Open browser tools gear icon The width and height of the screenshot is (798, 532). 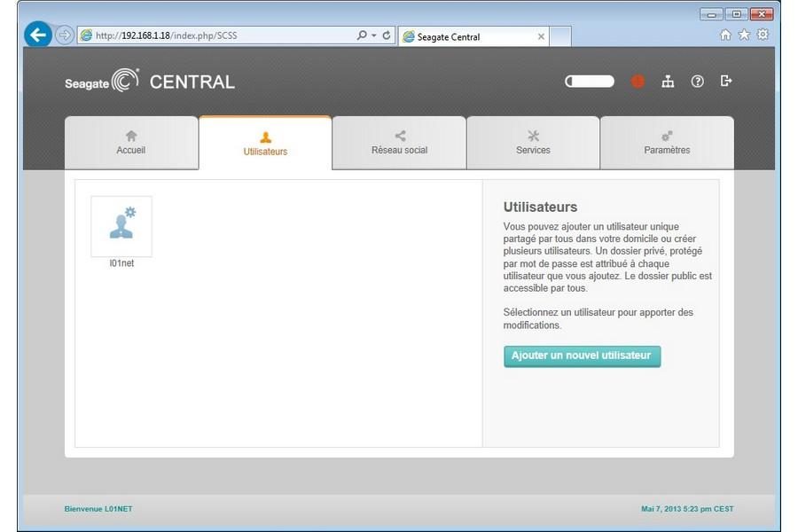click(x=763, y=35)
